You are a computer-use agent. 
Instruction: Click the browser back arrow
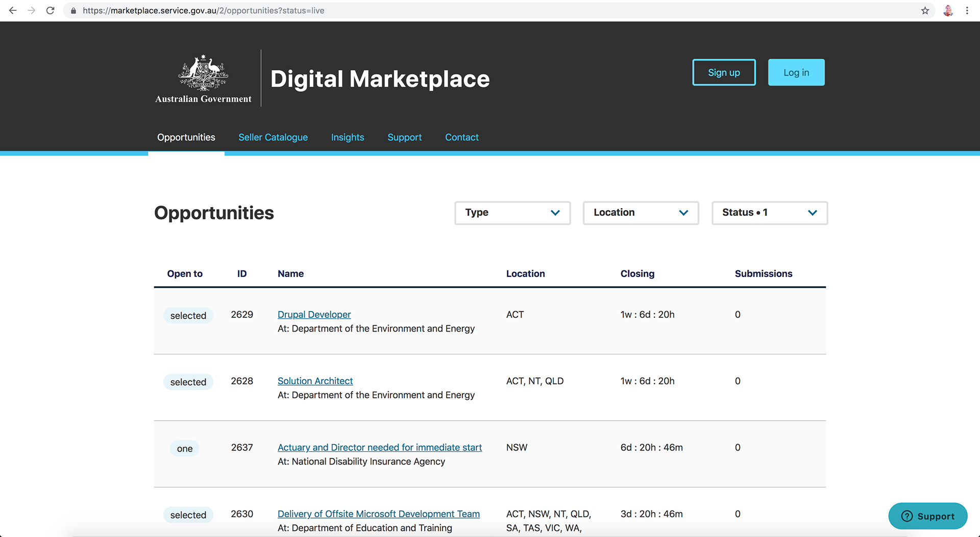[13, 10]
